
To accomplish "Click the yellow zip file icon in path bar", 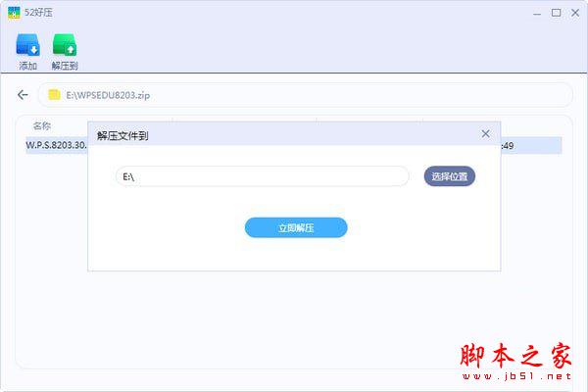I will (54, 94).
